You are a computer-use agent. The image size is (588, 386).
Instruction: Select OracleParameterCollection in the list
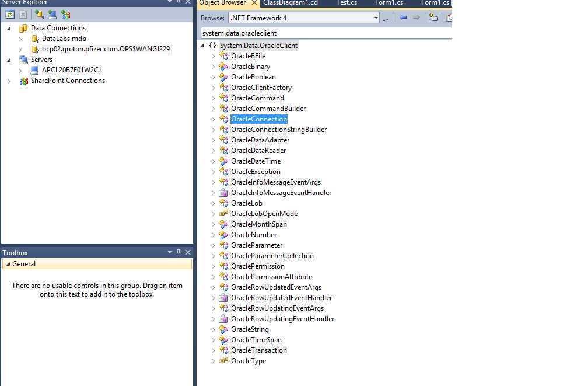point(272,256)
